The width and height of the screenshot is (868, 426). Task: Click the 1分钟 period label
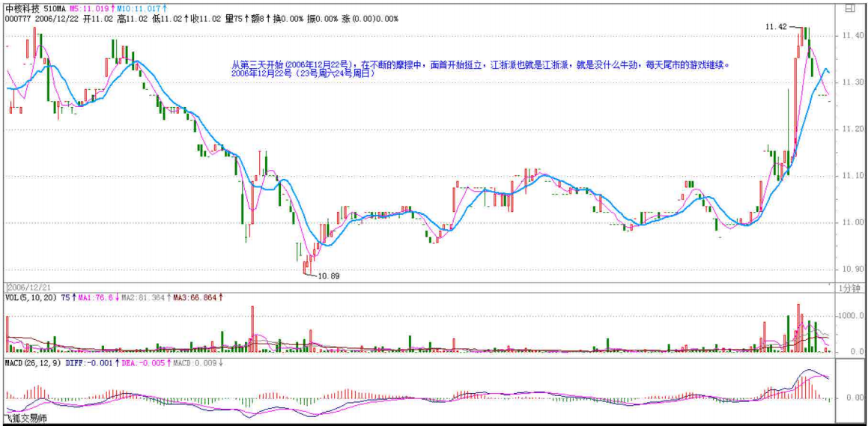click(x=850, y=288)
